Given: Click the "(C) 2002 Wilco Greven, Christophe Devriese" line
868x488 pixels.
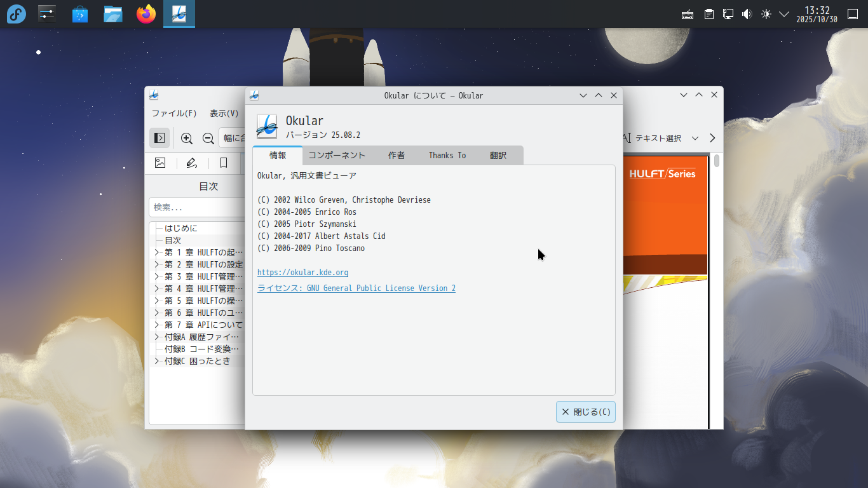Looking at the screenshot, I should click(x=344, y=200).
